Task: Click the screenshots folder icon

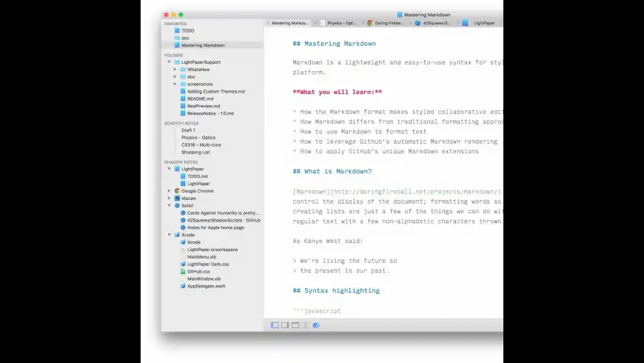Action: 183,84
